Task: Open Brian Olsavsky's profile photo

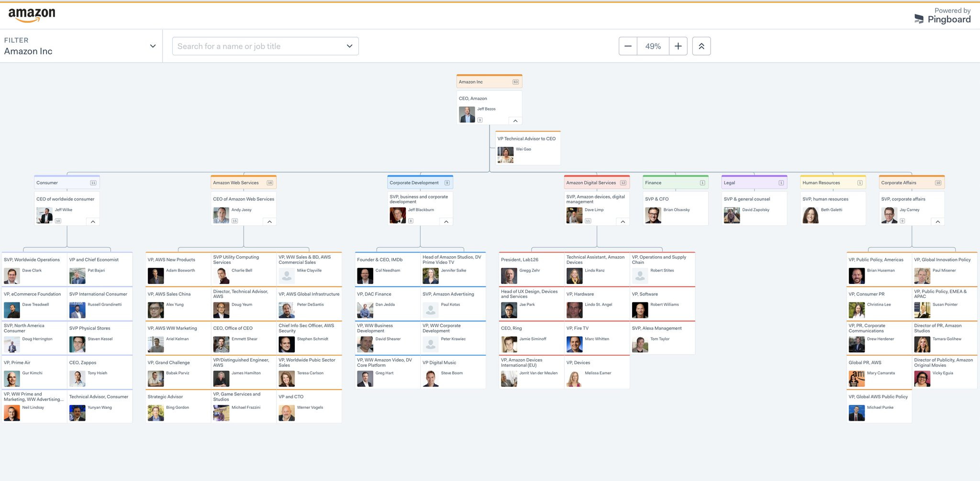Action: pos(653,216)
